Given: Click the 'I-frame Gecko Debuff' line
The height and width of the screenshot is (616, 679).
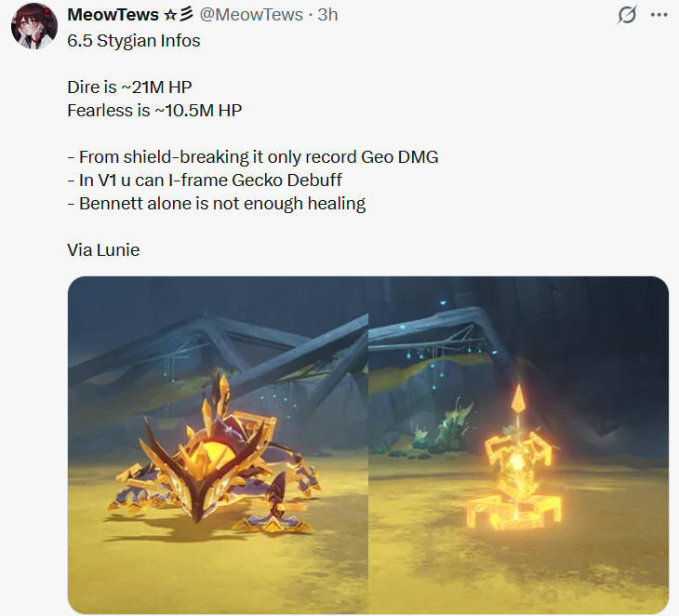Looking at the screenshot, I should coord(205,181).
